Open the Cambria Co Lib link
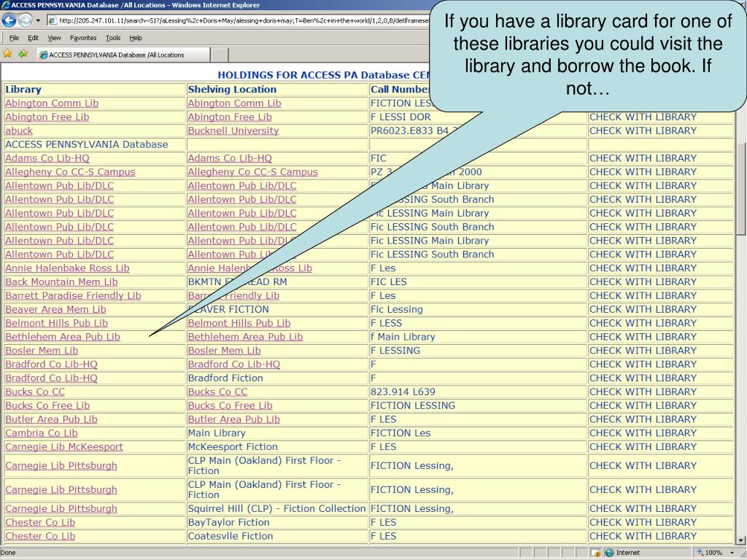Image resolution: width=747 pixels, height=560 pixels. coord(42,434)
